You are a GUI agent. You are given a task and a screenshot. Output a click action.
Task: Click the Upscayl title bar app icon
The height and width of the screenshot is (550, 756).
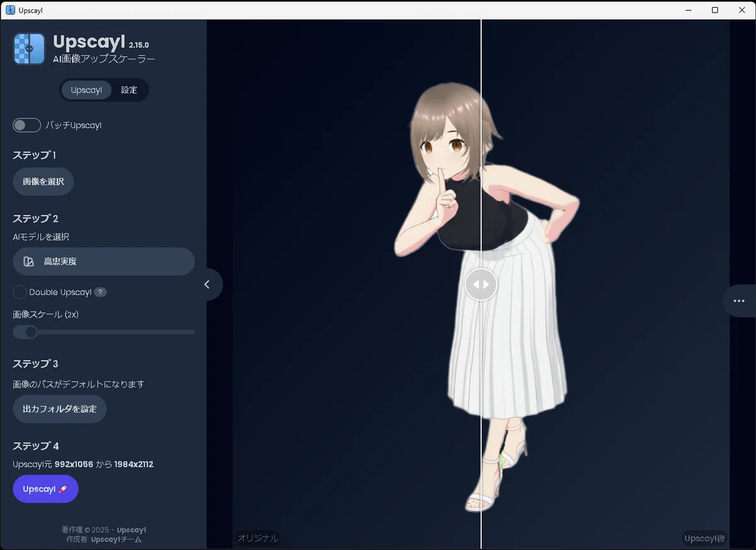coord(10,10)
